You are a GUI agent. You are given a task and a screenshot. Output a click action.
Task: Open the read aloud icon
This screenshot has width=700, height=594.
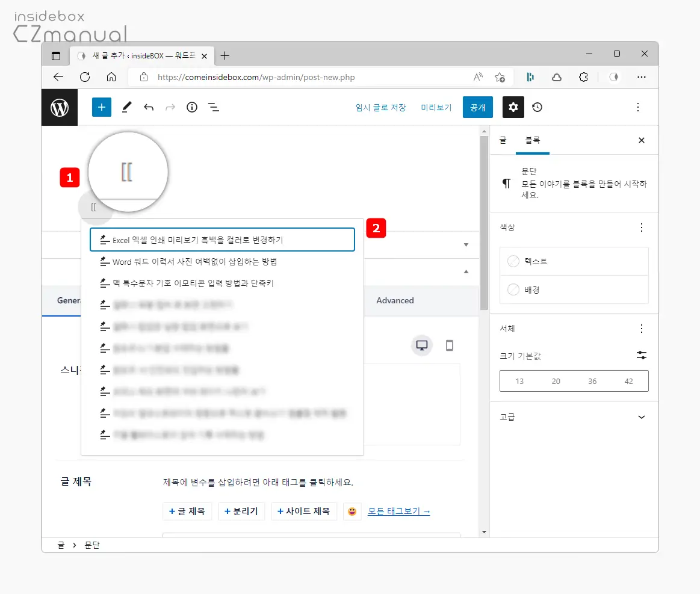478,77
